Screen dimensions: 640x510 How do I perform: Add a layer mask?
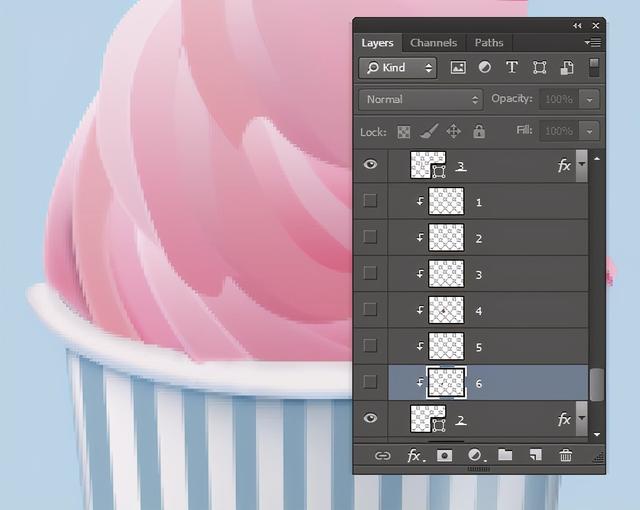click(444, 455)
